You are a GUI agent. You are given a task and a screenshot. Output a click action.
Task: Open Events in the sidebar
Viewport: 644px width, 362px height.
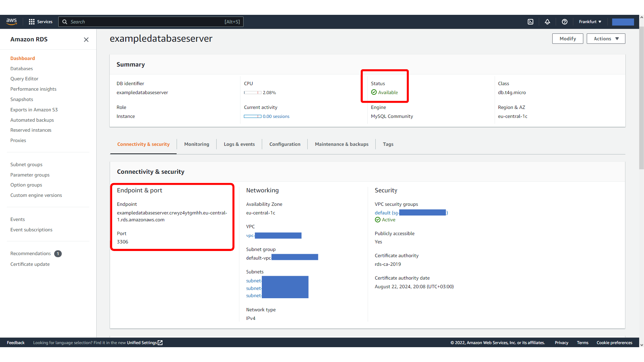[18, 219]
